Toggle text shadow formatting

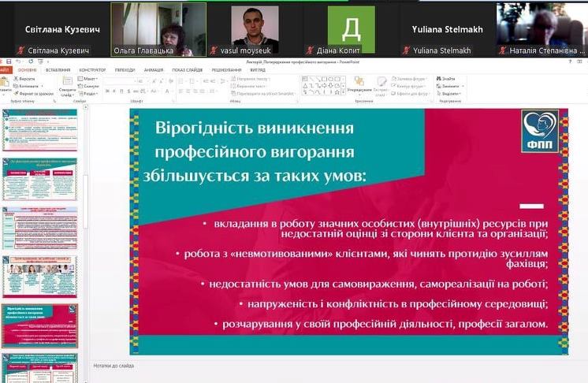click(128, 91)
